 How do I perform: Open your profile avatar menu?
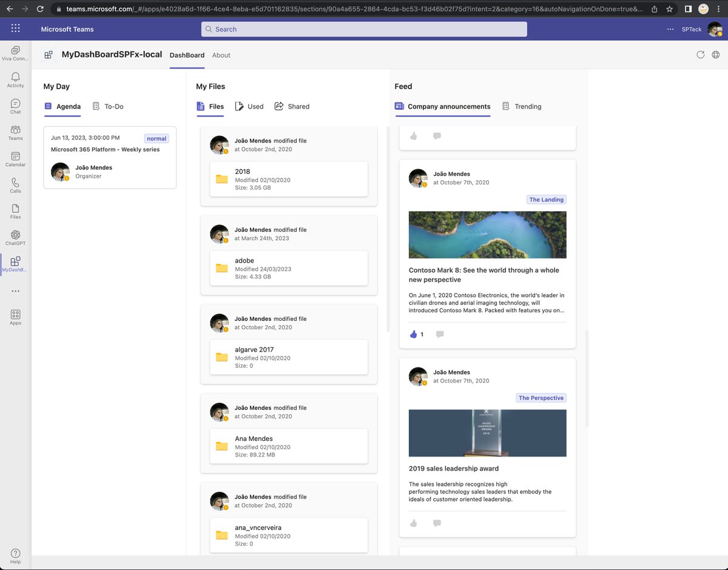coord(714,29)
